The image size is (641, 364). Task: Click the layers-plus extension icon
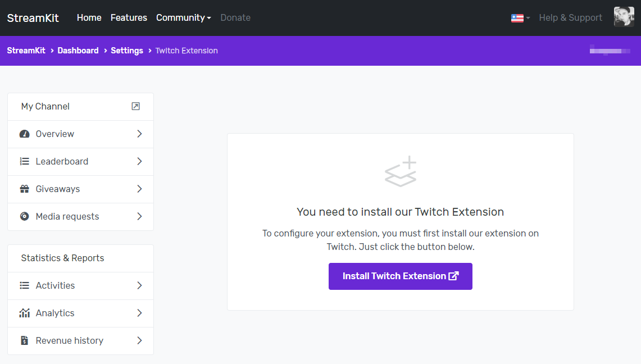click(401, 171)
